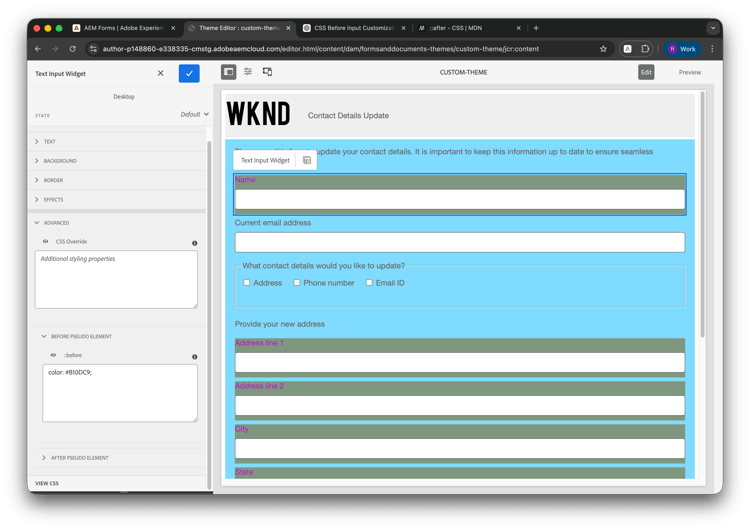Toggle visibility of the :before rule
The width and height of the screenshot is (750, 530).
click(53, 355)
